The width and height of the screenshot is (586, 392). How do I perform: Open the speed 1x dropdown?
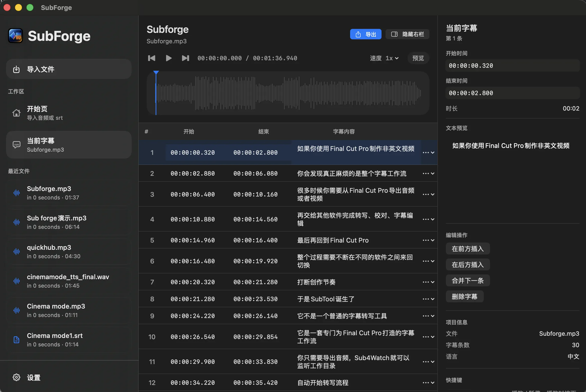pyautogui.click(x=392, y=58)
